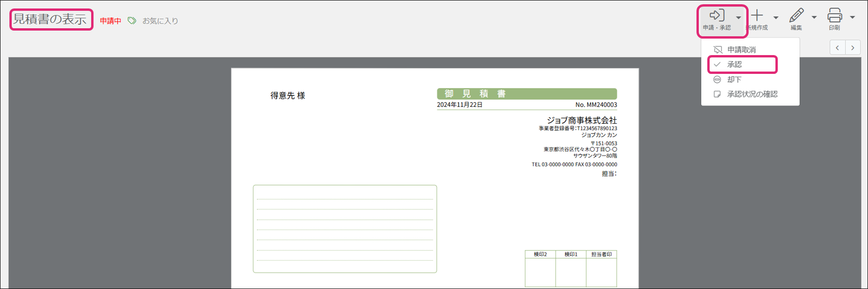
Task: Click the lined memo box in the estimate
Action: click(x=344, y=229)
